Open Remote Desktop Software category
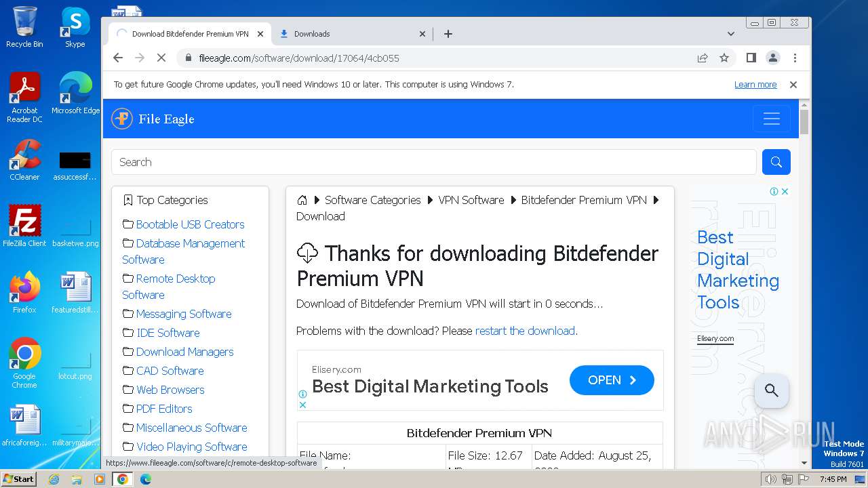The height and width of the screenshot is (488, 868). pos(169,287)
